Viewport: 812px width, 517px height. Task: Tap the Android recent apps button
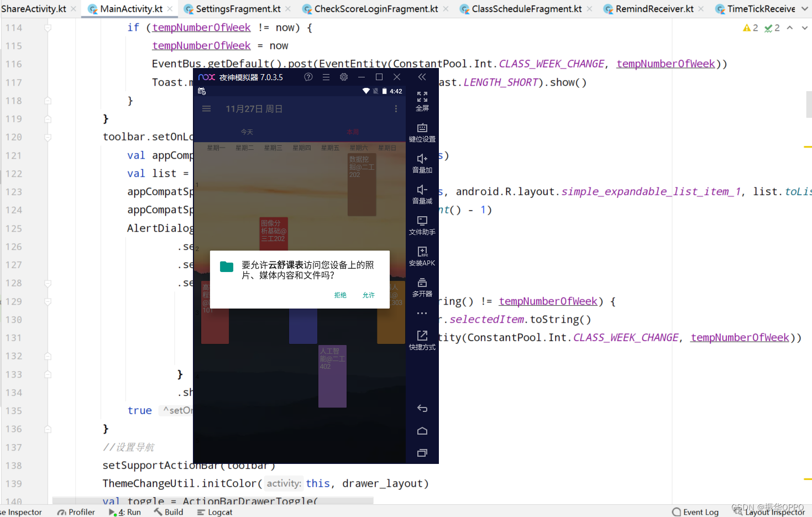click(422, 453)
